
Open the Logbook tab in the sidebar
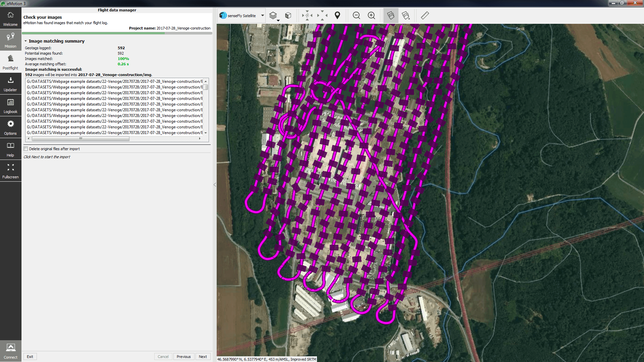click(10, 106)
